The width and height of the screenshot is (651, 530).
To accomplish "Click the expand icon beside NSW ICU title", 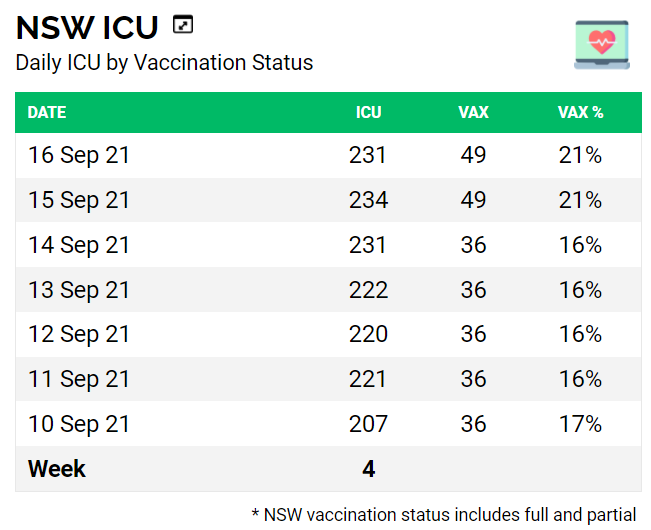I will pos(183,25).
